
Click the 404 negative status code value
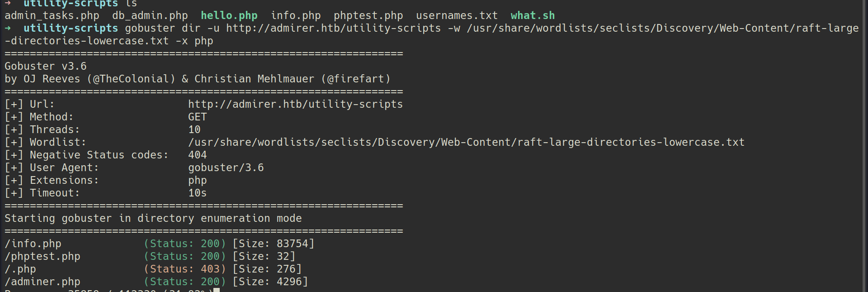[198, 155]
